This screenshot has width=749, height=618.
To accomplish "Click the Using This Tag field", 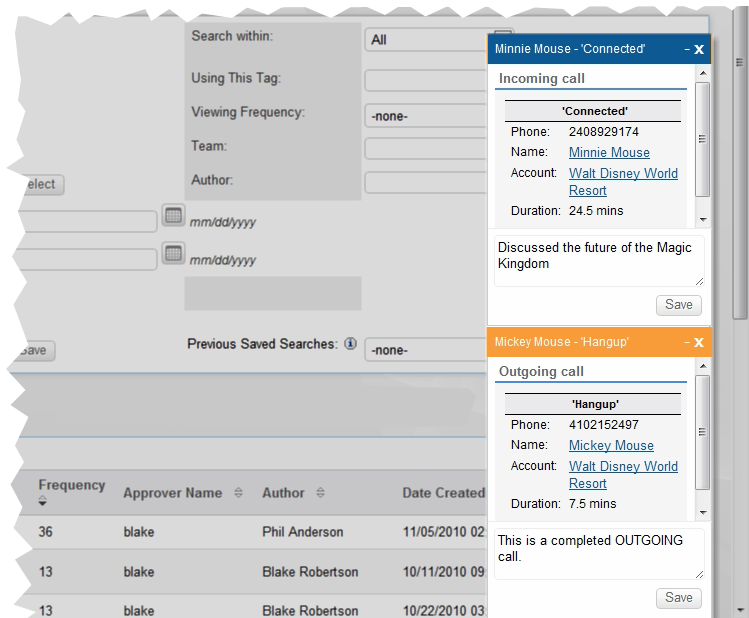I will 426,80.
